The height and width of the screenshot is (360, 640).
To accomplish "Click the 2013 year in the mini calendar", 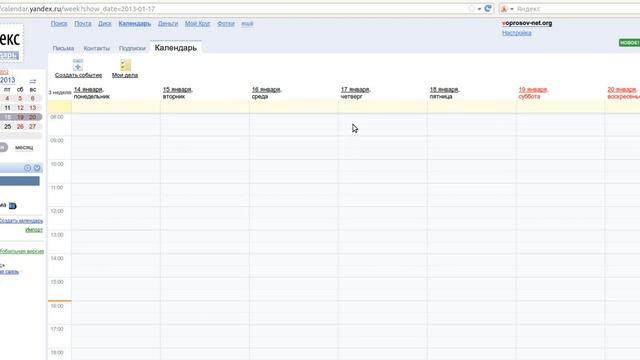I will tap(8, 80).
